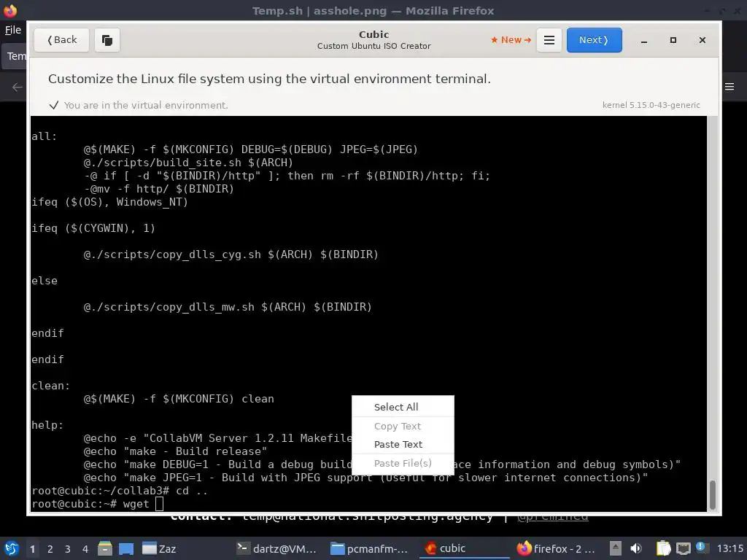Switch to dartz@VM terminal taskbar window
The width and height of the screenshot is (747, 560).
pyautogui.click(x=276, y=548)
